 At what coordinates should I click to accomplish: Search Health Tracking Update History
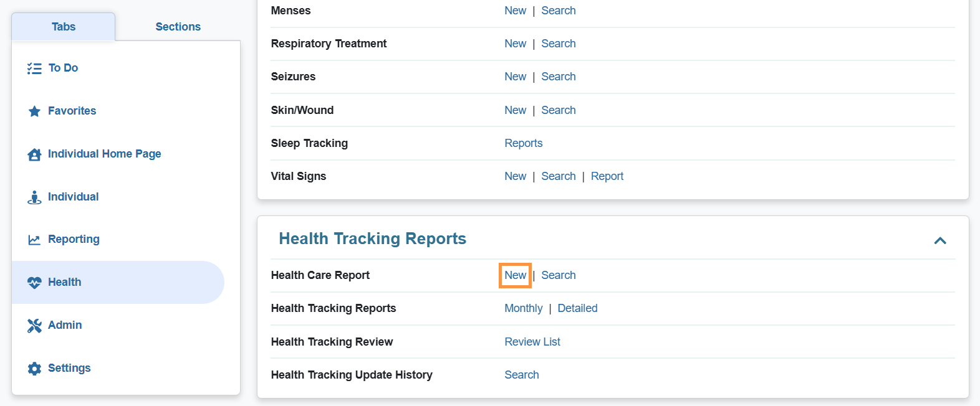521,374
